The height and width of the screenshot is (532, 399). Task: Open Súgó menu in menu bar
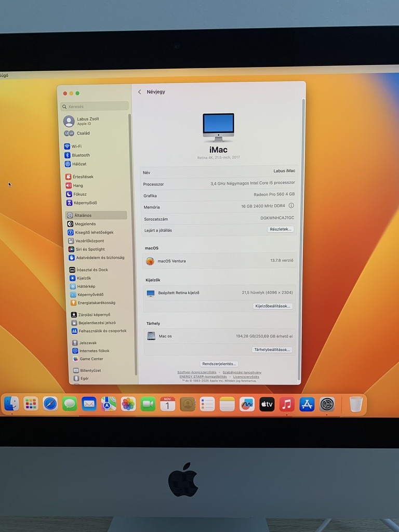click(x=4, y=75)
